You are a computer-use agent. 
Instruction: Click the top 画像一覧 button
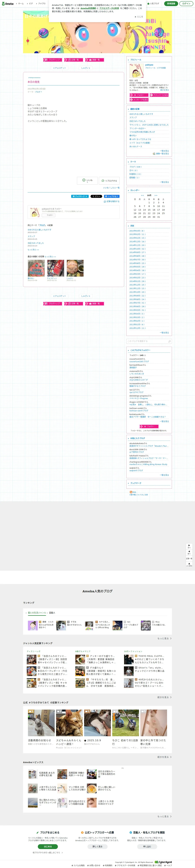click(94, 60)
